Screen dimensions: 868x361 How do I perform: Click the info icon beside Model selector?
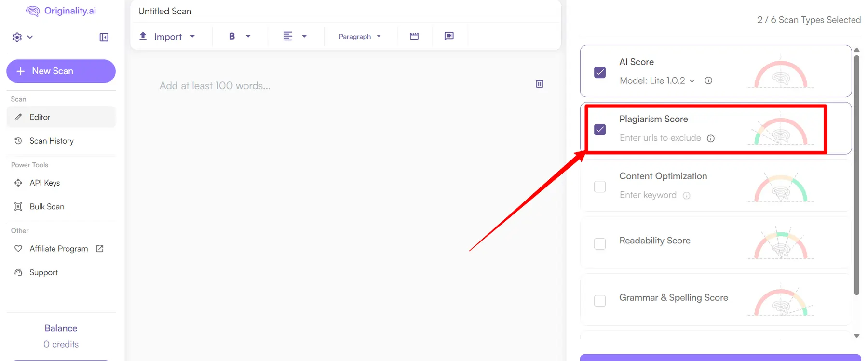pyautogui.click(x=708, y=80)
